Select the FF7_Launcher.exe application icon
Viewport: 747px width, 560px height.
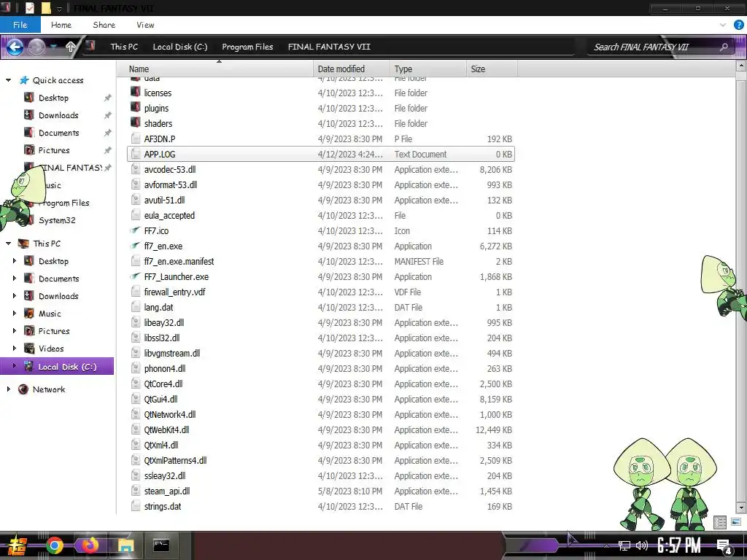136,276
